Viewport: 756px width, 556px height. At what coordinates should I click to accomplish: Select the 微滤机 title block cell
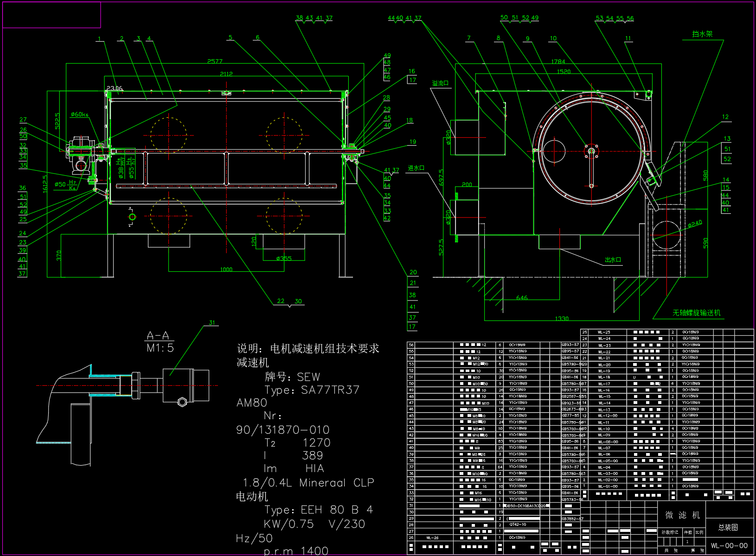pyautogui.click(x=682, y=515)
